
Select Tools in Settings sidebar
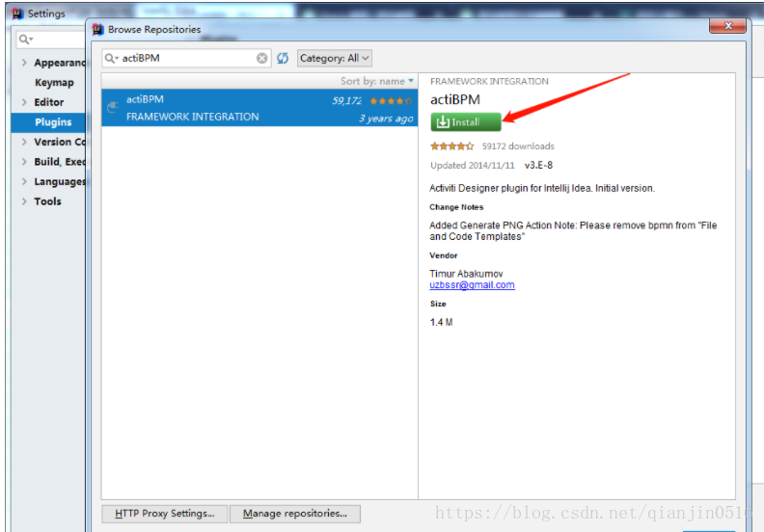click(x=47, y=201)
